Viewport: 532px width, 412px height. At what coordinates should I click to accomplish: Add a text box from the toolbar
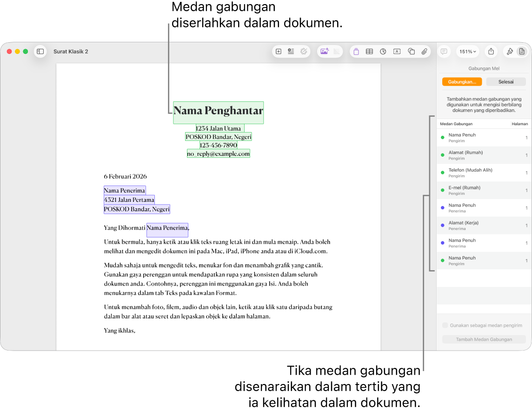[397, 52]
